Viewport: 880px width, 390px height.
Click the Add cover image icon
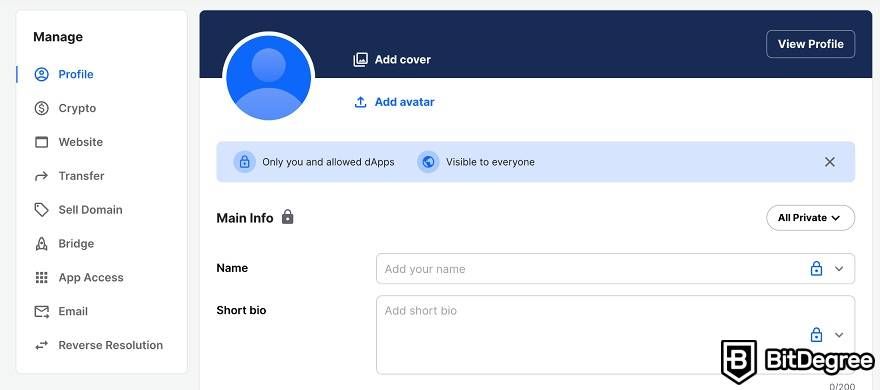click(x=360, y=59)
